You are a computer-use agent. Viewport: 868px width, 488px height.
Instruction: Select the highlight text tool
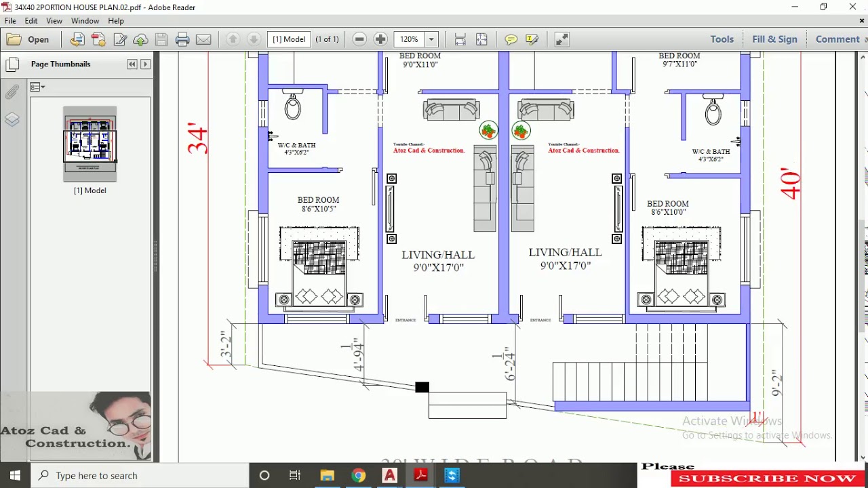[532, 39]
